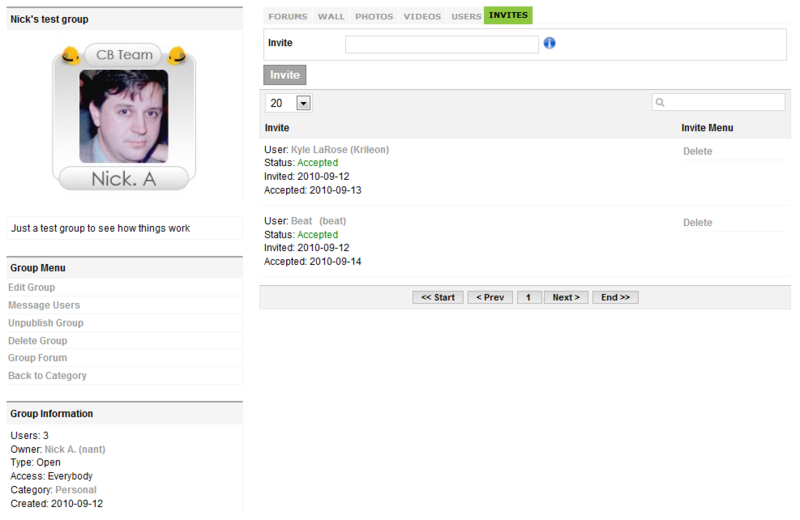
Task: Click the Users: 3 info line
Action: coord(30,435)
